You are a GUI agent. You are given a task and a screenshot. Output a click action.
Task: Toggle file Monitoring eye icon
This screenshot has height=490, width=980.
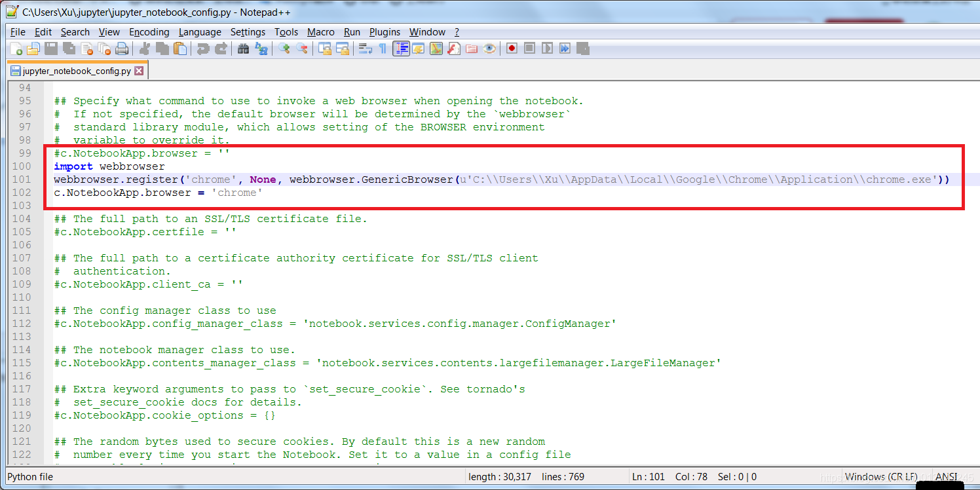pyautogui.click(x=489, y=48)
